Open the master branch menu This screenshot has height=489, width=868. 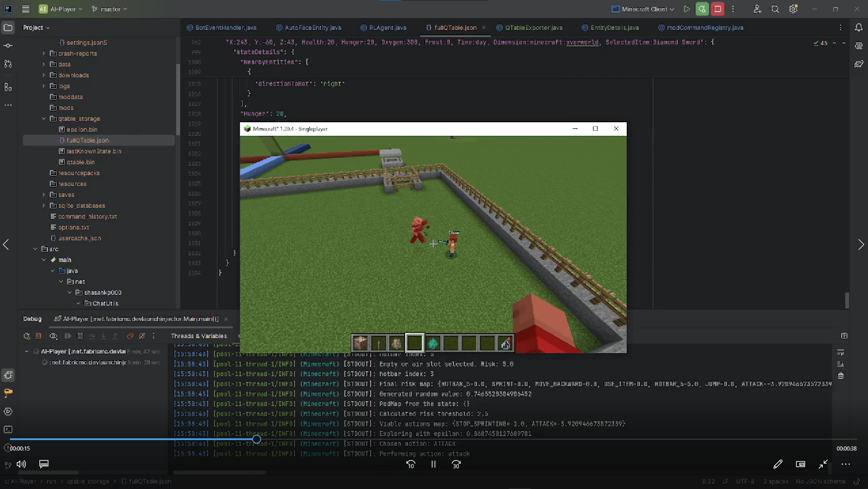(109, 9)
